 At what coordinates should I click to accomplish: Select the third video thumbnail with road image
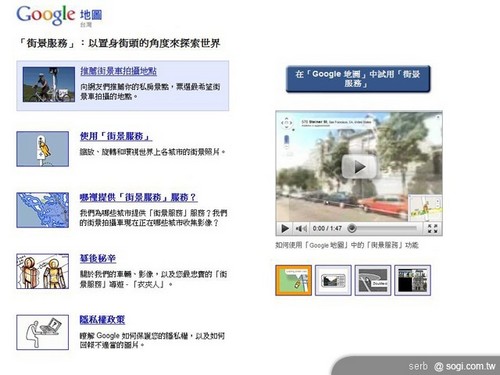pyautogui.click(x=373, y=280)
